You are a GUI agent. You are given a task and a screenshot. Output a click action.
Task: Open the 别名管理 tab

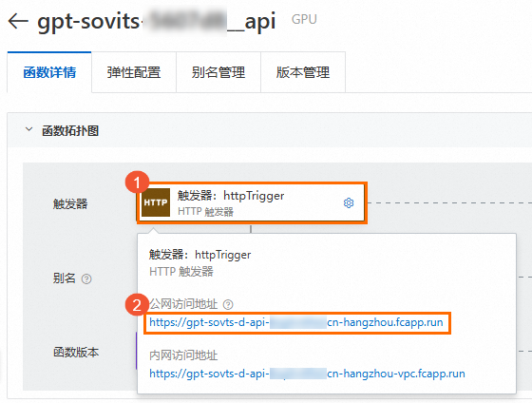pos(218,72)
